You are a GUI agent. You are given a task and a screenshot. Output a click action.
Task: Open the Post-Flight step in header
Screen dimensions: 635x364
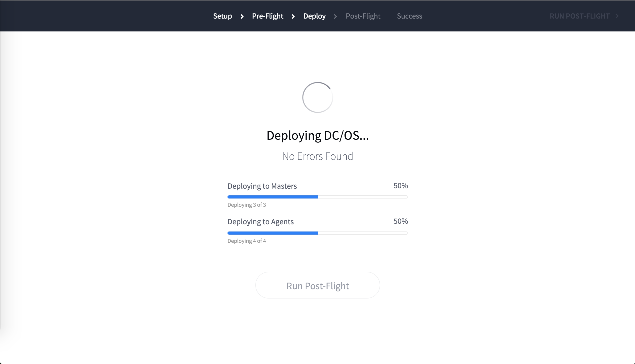pyautogui.click(x=363, y=16)
